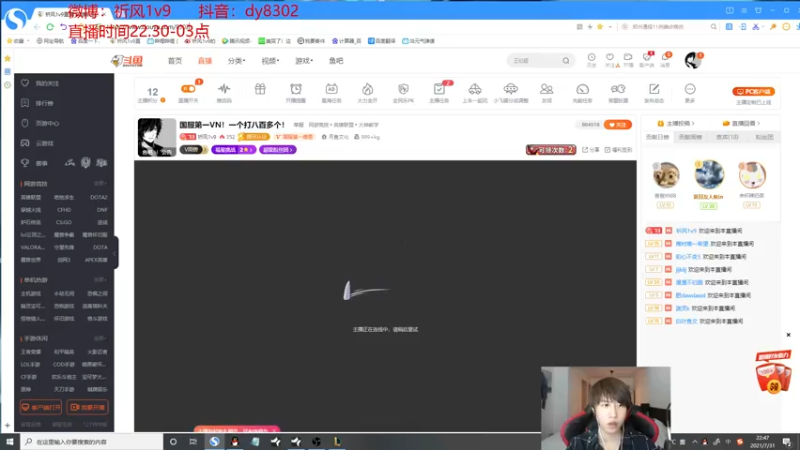
Task: Expand the 分类 dropdown menu
Action: pos(236,61)
